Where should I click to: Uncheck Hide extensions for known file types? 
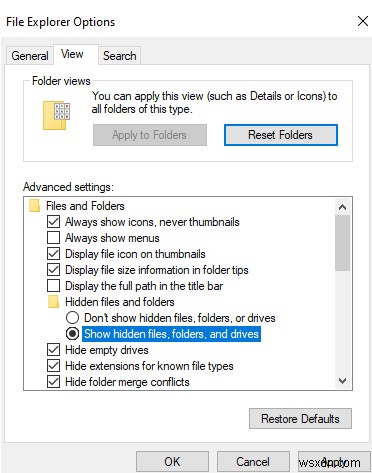click(53, 366)
